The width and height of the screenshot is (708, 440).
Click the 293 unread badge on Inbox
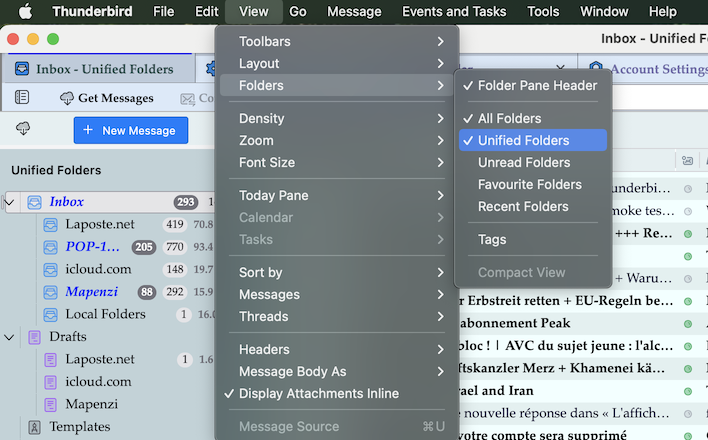(186, 202)
